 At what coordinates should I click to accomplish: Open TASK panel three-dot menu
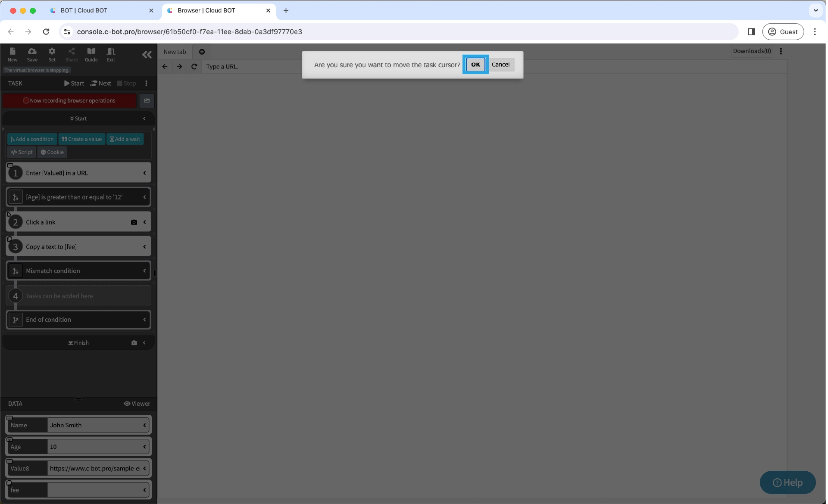[x=146, y=83]
